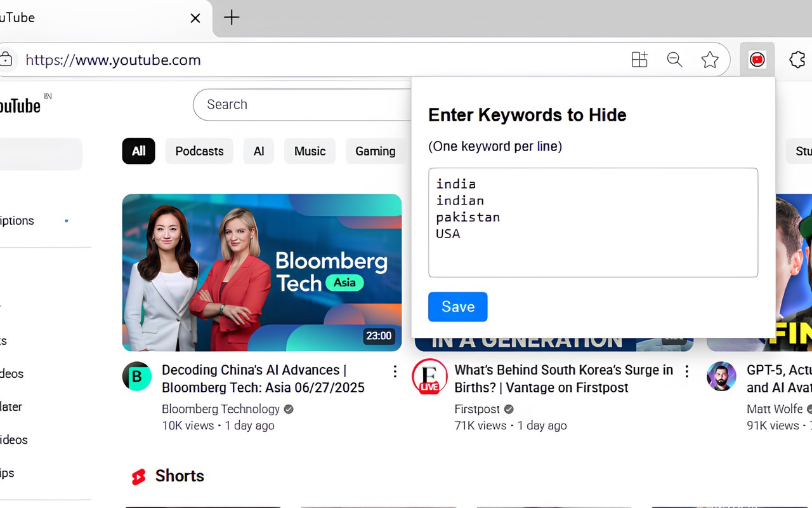Bookmark page with the star icon
The width and height of the screenshot is (812, 508).
[710, 60]
